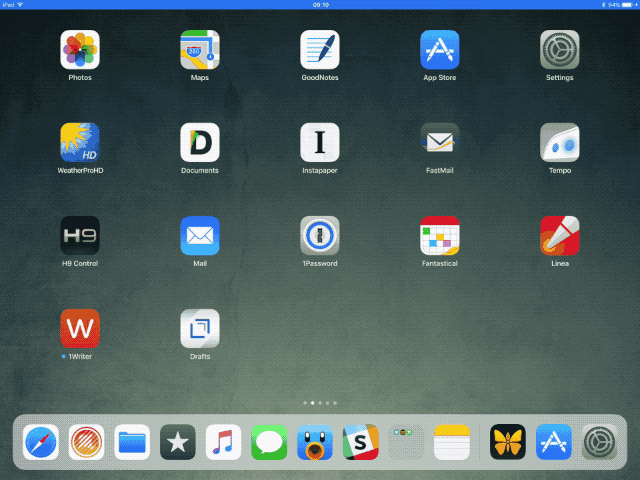Open the Linea sketch app
The height and width of the screenshot is (480, 640).
[x=560, y=236]
